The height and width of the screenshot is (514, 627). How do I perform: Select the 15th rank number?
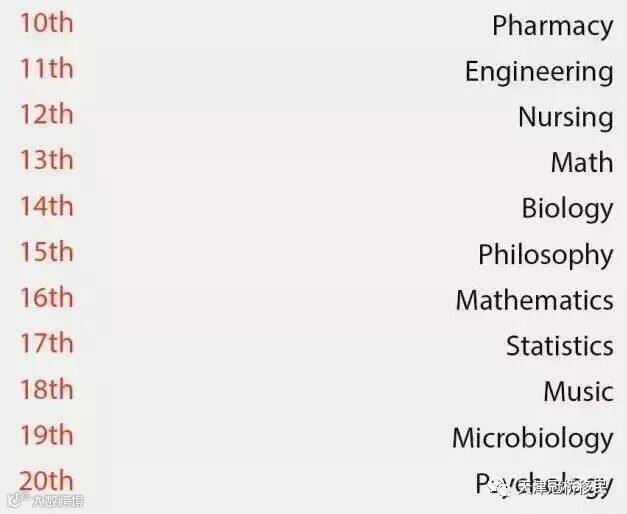coord(46,251)
